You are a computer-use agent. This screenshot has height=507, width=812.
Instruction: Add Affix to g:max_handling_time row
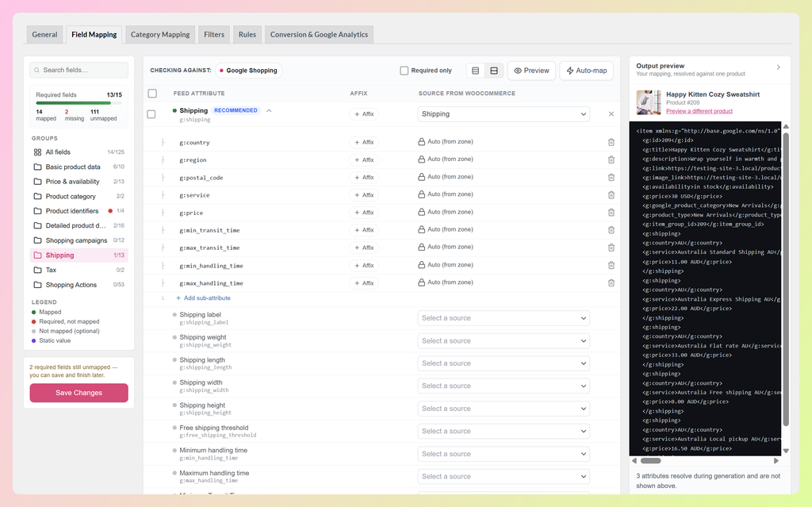[364, 283]
